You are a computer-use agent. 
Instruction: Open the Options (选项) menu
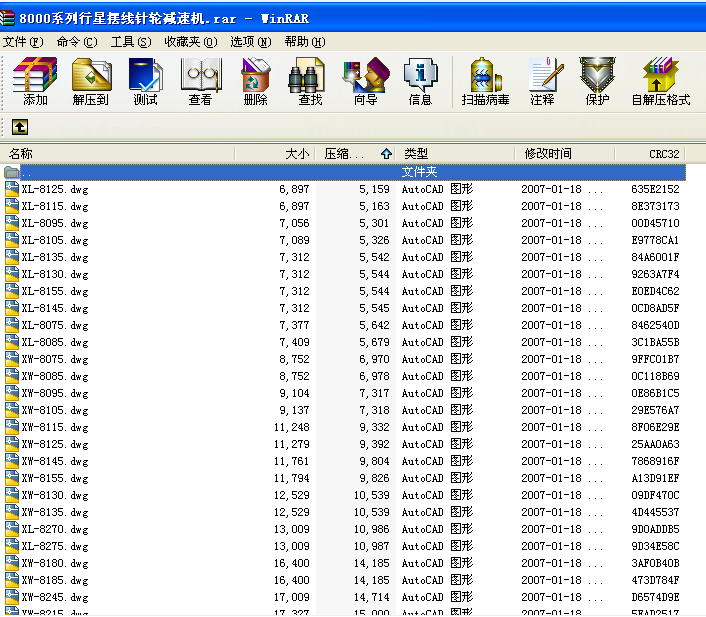click(x=251, y=42)
